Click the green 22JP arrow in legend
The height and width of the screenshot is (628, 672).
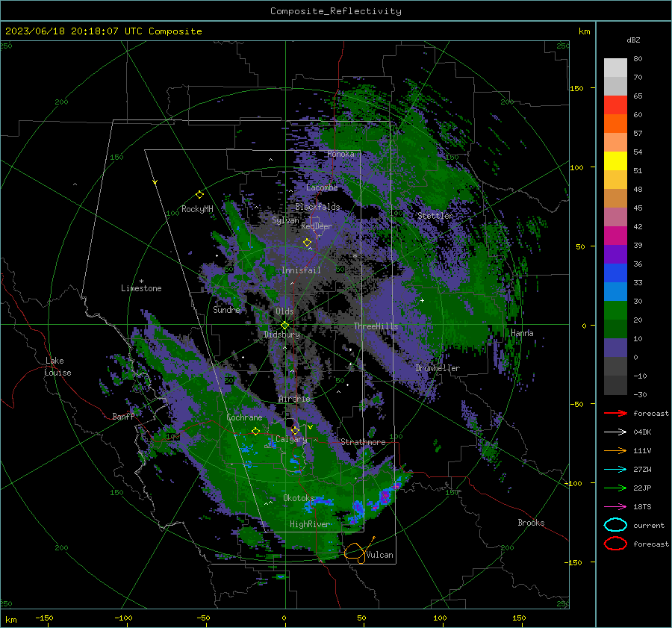point(615,488)
